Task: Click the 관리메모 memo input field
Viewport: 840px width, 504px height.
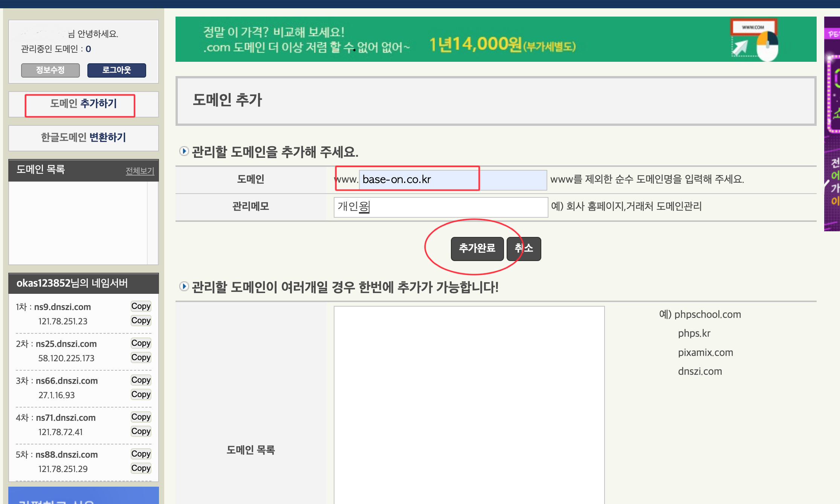Action: [x=440, y=207]
